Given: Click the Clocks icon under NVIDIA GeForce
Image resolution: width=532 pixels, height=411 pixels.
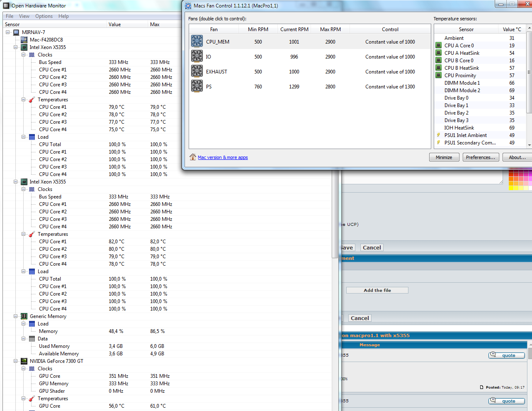Looking at the screenshot, I should click(32, 369).
